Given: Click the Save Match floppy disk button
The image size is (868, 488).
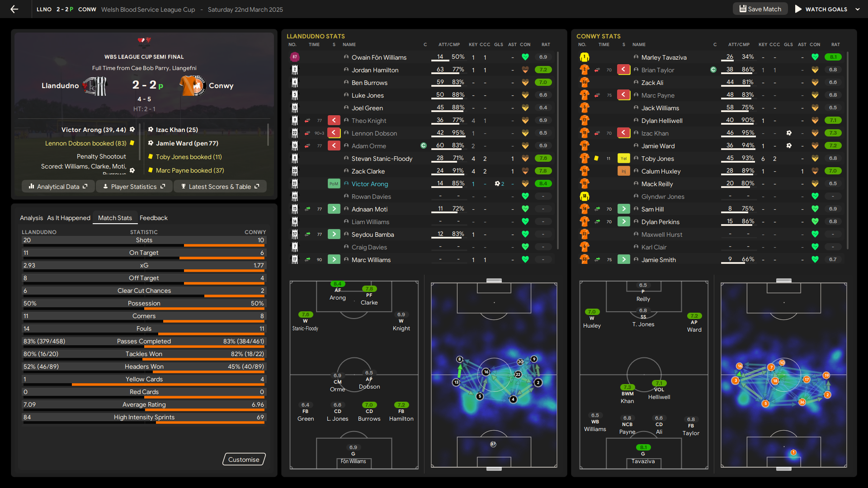Looking at the screenshot, I should (x=760, y=9).
